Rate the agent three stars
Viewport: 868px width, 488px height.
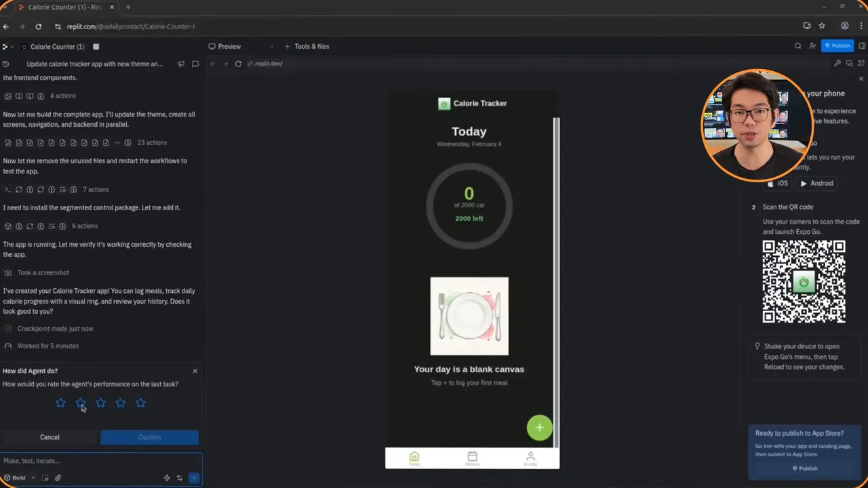coord(100,403)
